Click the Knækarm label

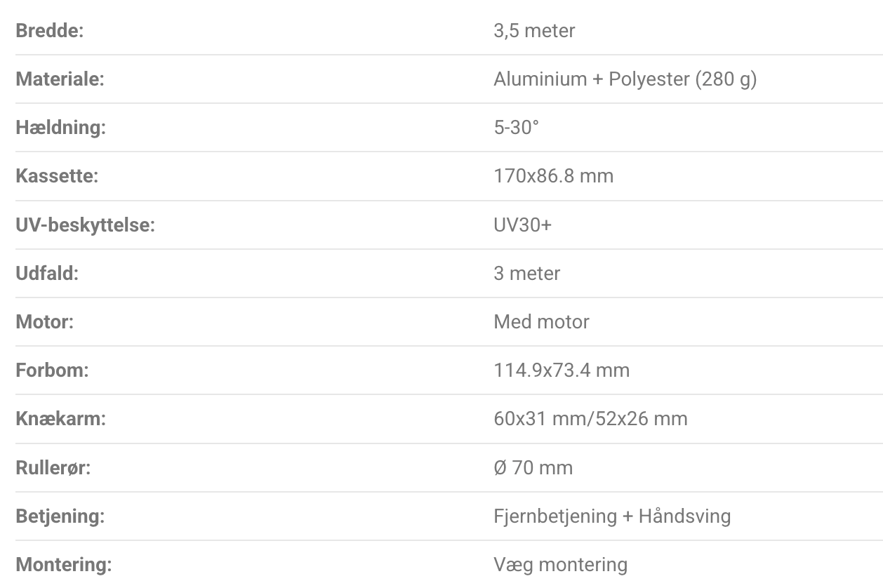(60, 419)
